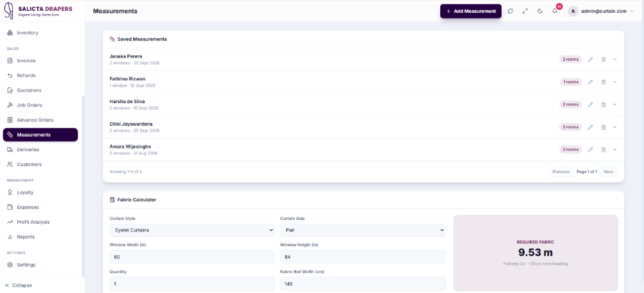
Task: Click the Next pagination button
Action: point(608,172)
